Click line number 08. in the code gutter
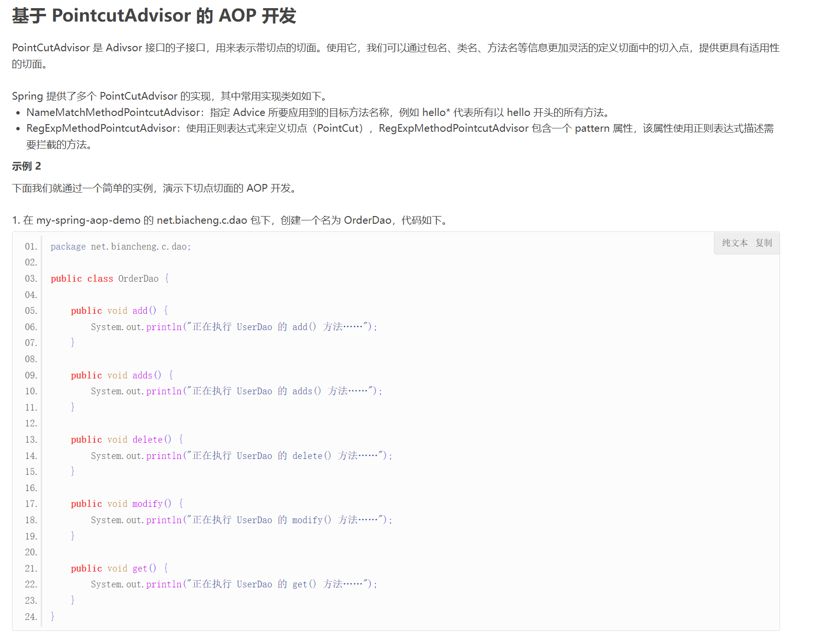This screenshot has width=840, height=642. (31, 359)
